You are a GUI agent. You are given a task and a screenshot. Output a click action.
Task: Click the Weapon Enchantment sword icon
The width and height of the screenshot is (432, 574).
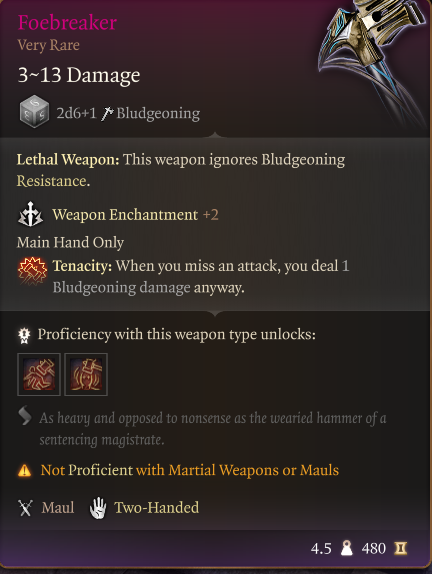tap(30, 214)
